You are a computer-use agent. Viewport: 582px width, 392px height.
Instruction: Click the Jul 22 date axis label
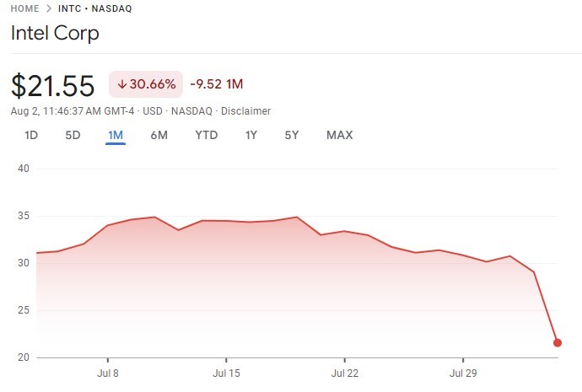tap(345, 372)
